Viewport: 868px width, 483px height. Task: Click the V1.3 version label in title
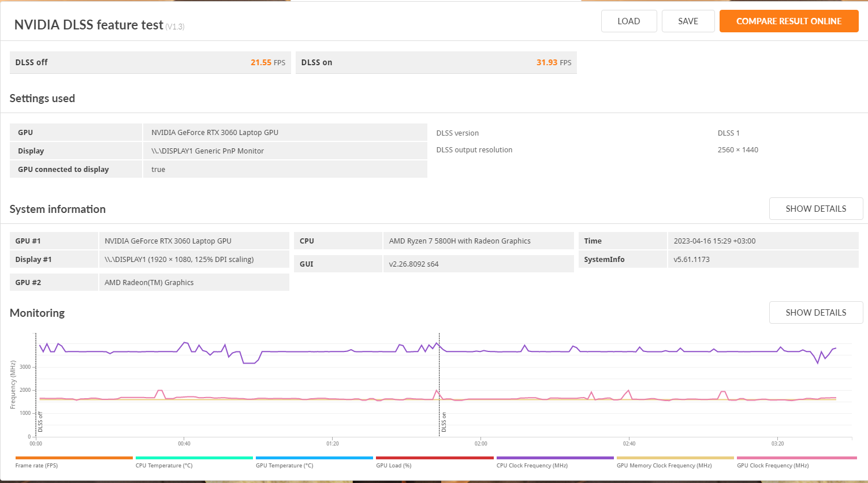[x=175, y=27]
